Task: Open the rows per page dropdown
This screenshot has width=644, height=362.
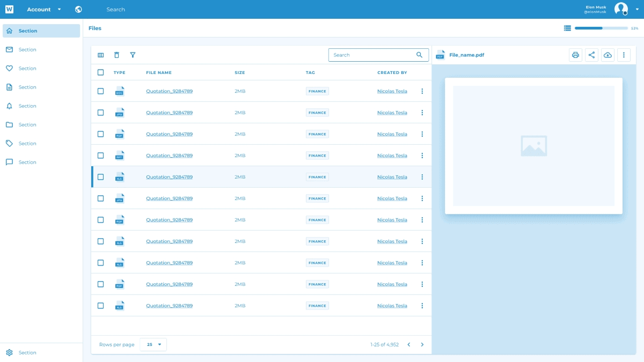Action: point(153,344)
